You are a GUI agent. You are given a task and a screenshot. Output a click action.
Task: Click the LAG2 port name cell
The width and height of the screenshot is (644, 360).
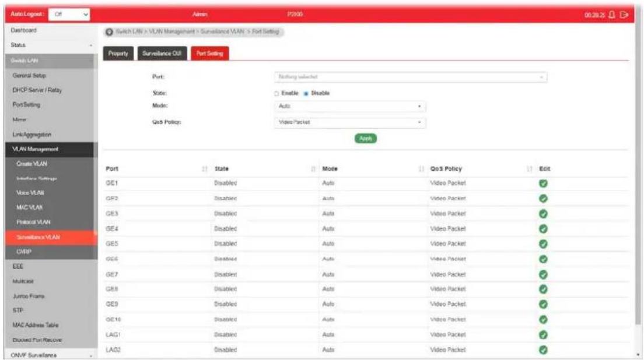click(x=113, y=350)
